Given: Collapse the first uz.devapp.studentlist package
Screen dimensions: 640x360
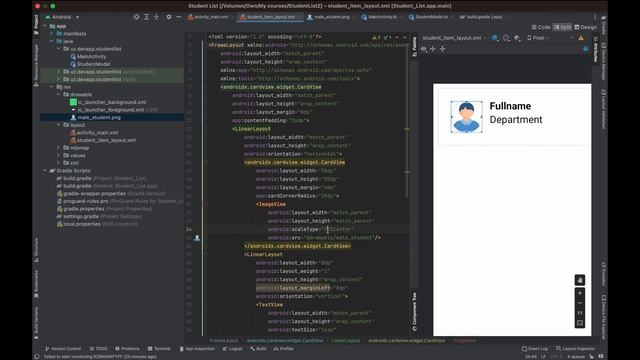Looking at the screenshot, I should point(58,49).
